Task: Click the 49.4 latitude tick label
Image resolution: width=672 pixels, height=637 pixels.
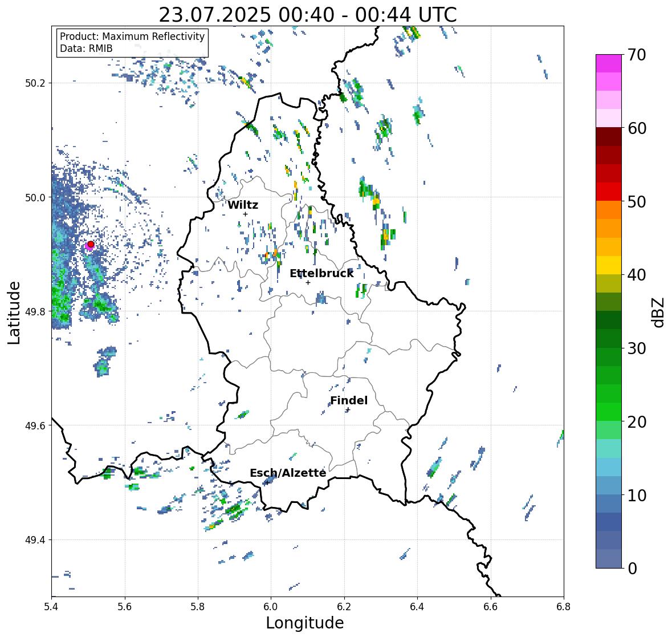Action: pyautogui.click(x=35, y=540)
